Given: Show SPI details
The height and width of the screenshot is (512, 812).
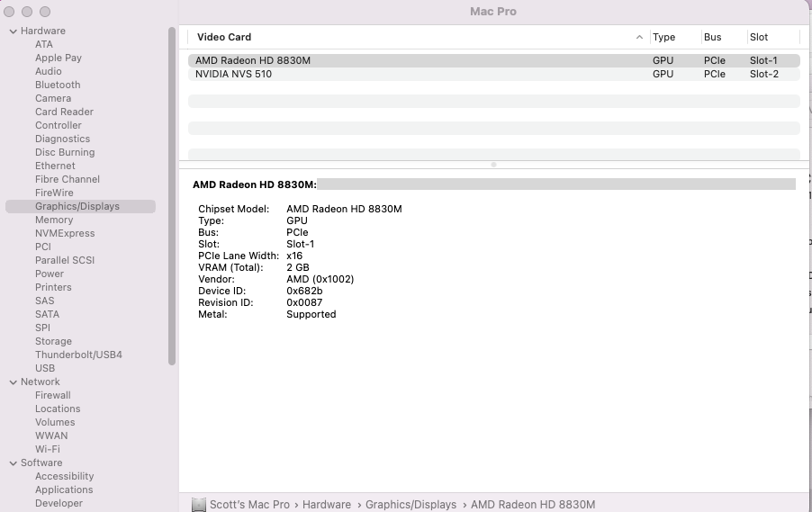Looking at the screenshot, I should [x=42, y=328].
